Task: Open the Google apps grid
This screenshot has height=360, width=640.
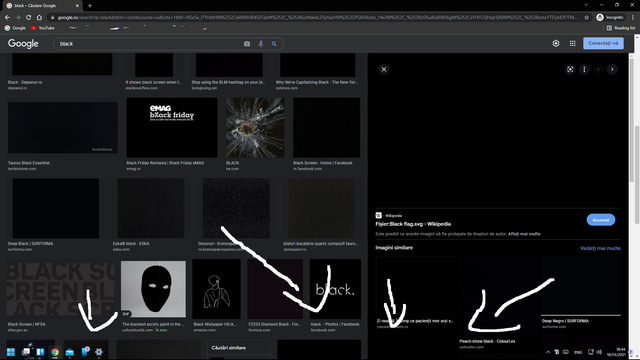Action: [573, 43]
